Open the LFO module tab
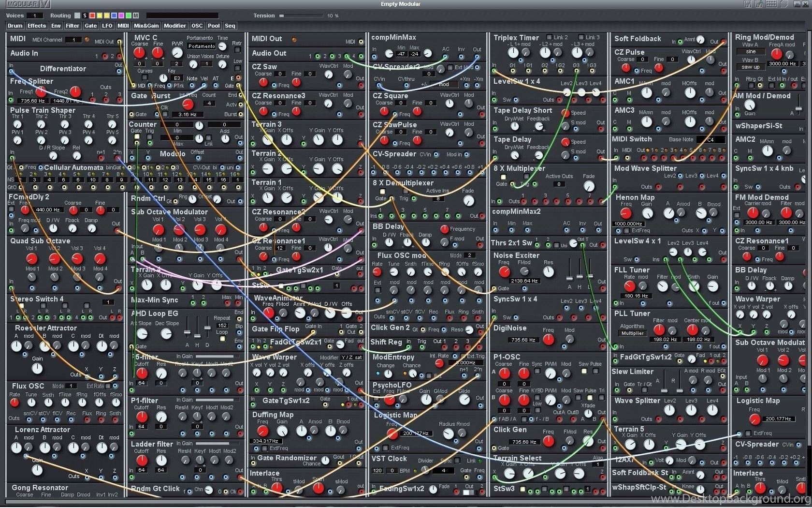Viewport: 812px width, 508px height. 107,26
